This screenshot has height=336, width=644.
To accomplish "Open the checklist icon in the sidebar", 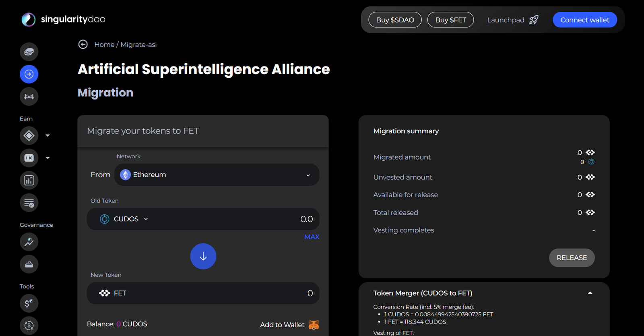I will pos(29,203).
